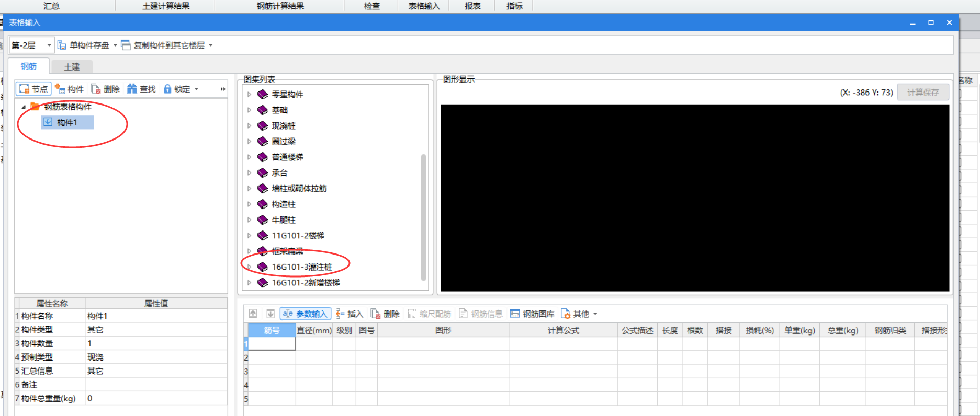Viewport: 980px width, 416px height.
Task: Switch to the 钢筋 tab
Action: click(x=29, y=66)
